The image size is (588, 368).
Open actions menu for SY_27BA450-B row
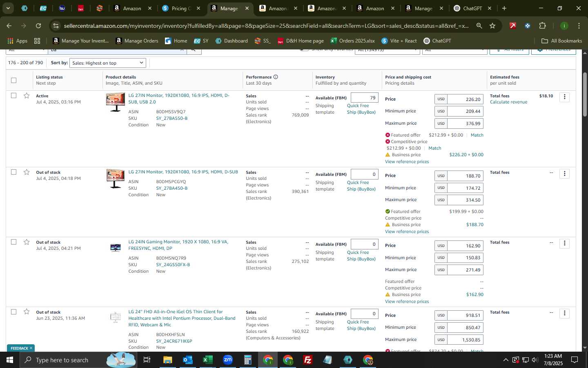565,174
